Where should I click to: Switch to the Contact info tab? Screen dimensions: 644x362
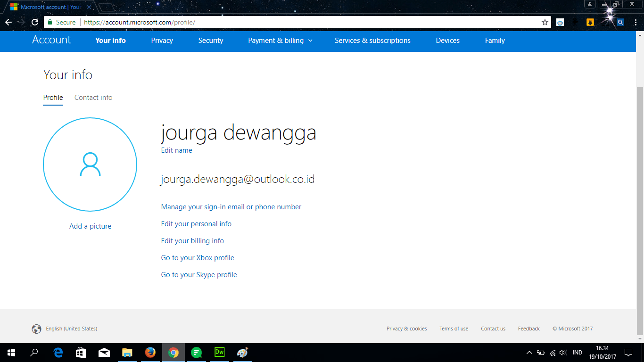click(x=93, y=98)
